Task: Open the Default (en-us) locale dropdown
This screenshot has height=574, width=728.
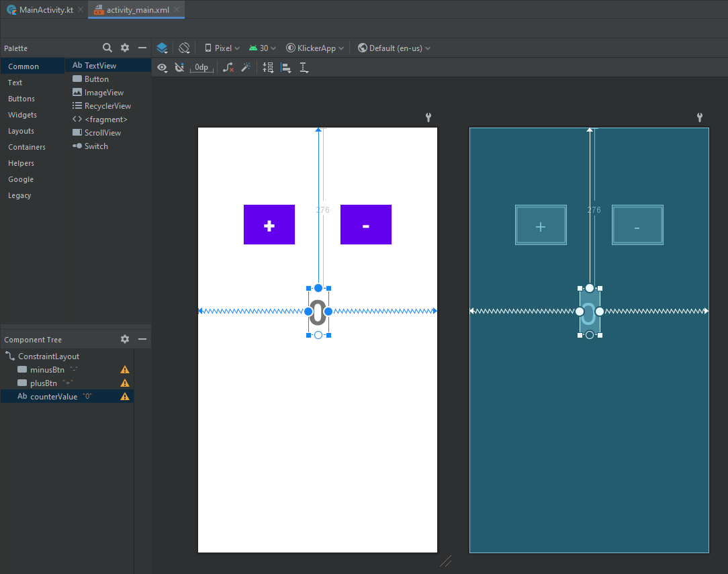Action: point(394,48)
